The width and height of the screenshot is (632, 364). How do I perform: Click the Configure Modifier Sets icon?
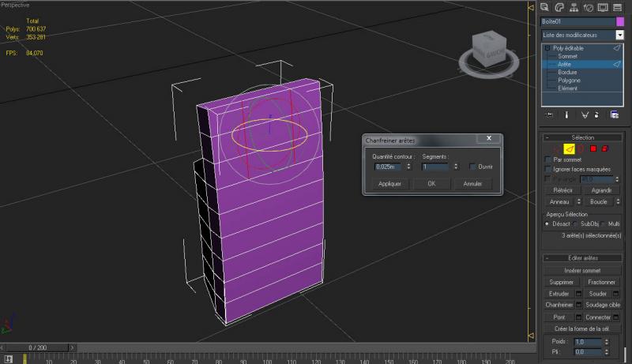click(x=614, y=114)
